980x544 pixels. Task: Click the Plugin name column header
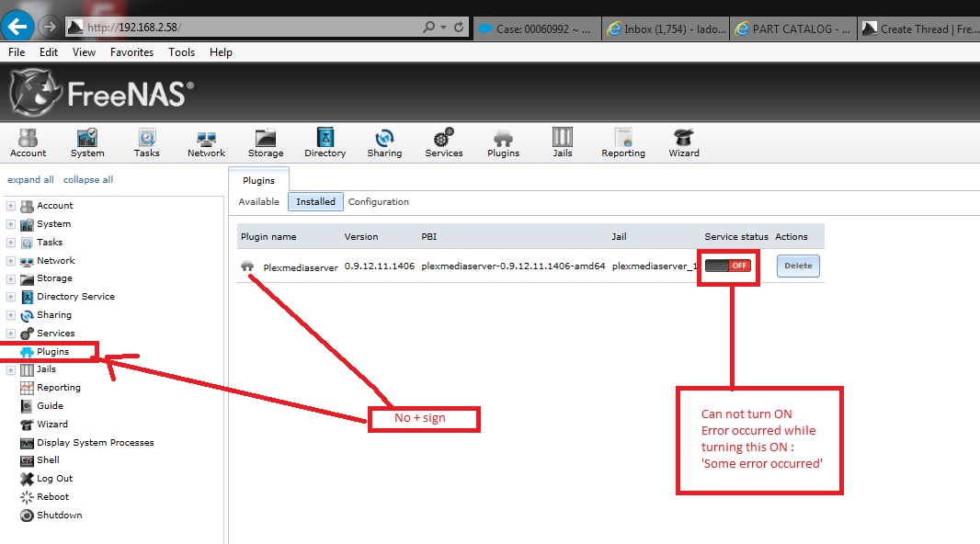click(x=268, y=237)
